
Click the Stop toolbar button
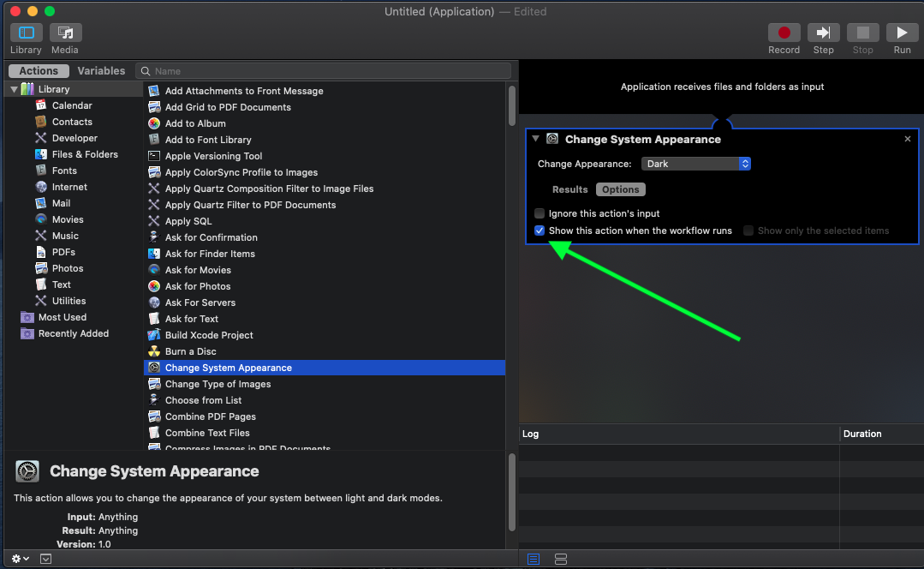pyautogui.click(x=862, y=33)
